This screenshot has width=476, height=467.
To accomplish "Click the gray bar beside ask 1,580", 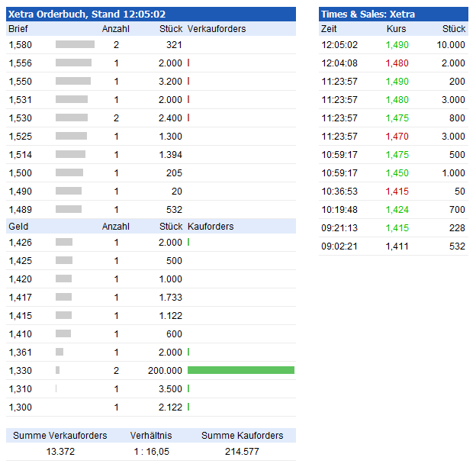I will (x=75, y=45).
